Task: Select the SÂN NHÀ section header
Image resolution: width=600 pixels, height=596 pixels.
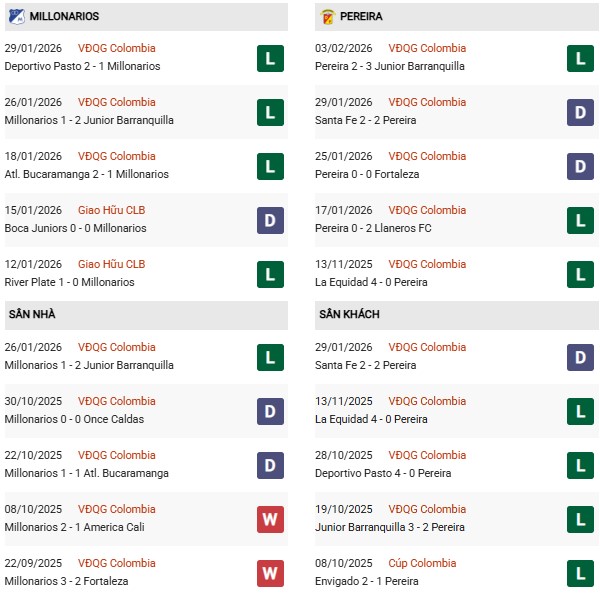Action: pyautogui.click(x=32, y=315)
